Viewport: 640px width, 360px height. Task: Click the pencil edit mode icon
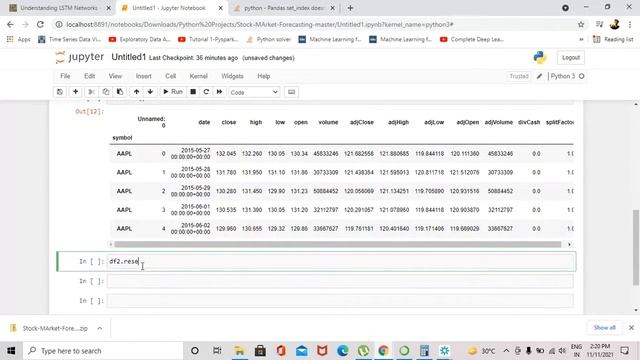539,76
